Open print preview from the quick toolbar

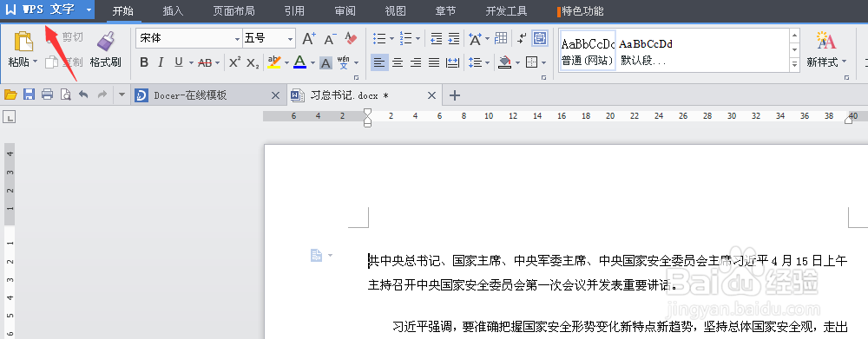click(65, 95)
